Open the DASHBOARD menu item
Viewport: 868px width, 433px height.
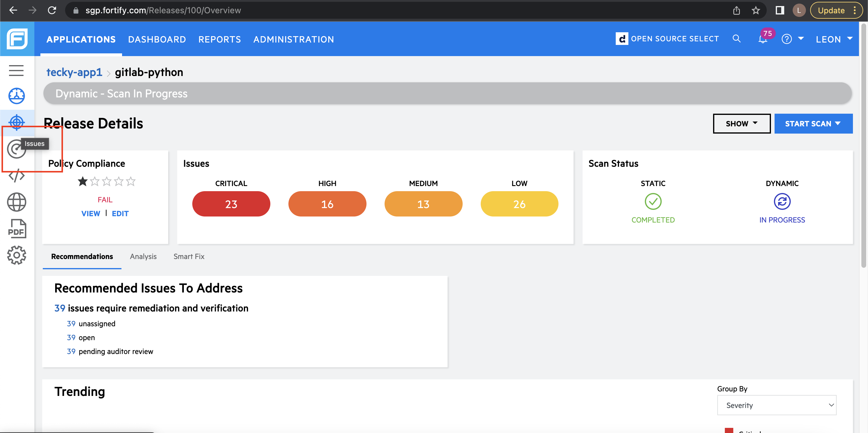point(157,40)
